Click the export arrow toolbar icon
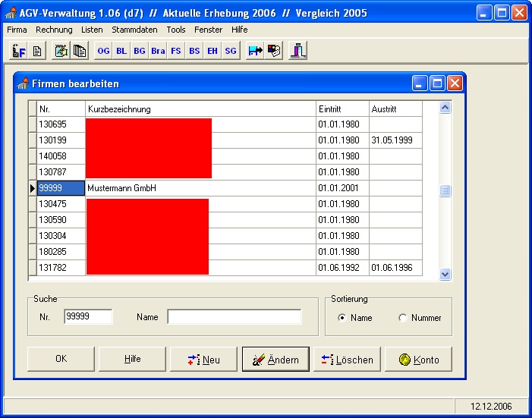532x418 pixels. [255, 51]
